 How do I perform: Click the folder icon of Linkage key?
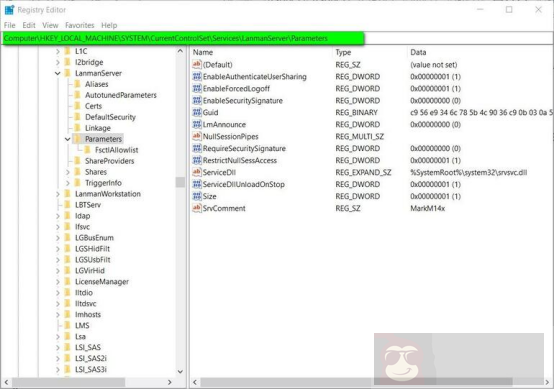[x=77, y=128]
